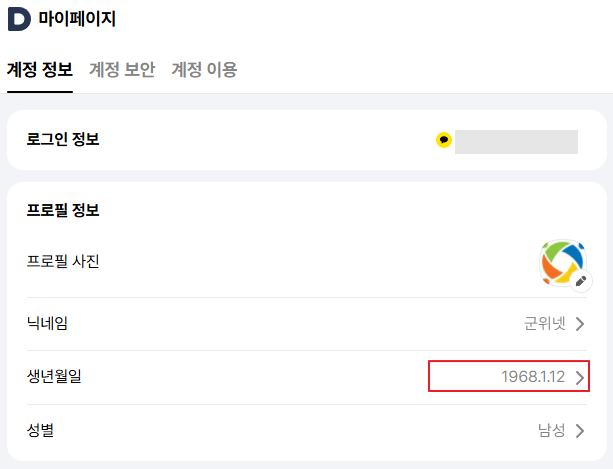Select the 닉네임 row label
Image resolution: width=613 pixels, height=469 pixels.
click(47, 323)
